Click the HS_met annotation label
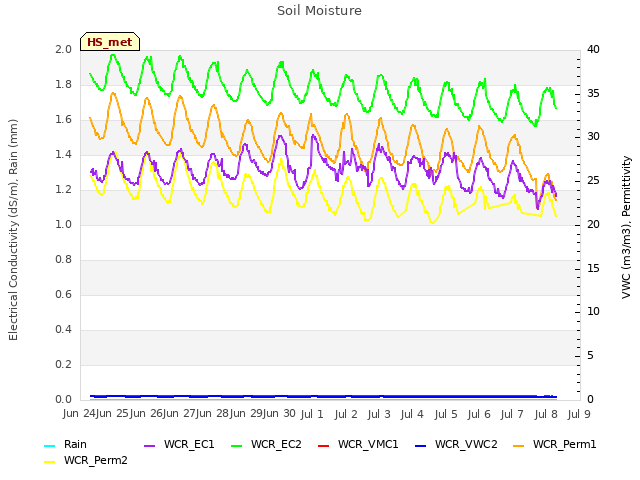This screenshot has width=640, height=480. coord(110,42)
